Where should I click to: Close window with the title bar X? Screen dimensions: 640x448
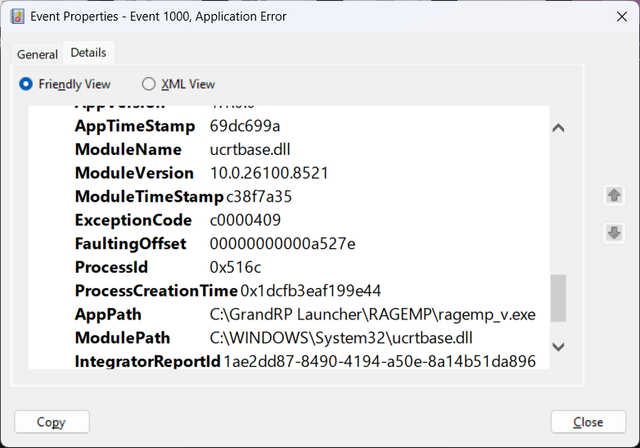point(622,17)
